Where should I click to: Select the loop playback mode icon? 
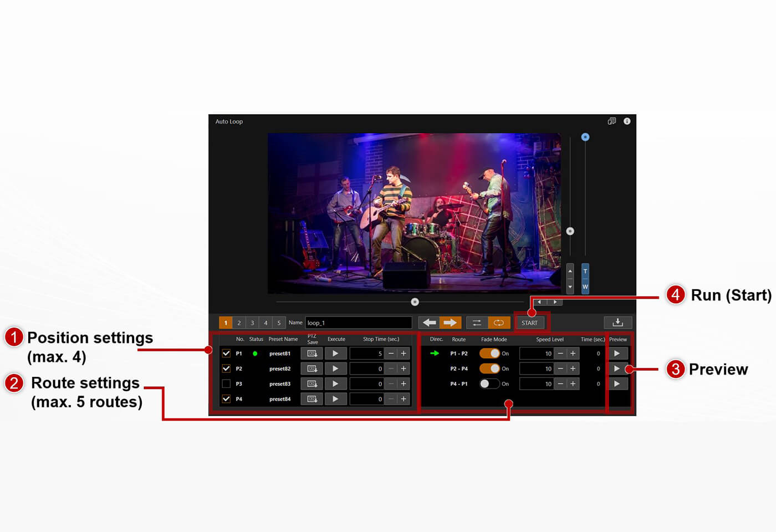498,322
